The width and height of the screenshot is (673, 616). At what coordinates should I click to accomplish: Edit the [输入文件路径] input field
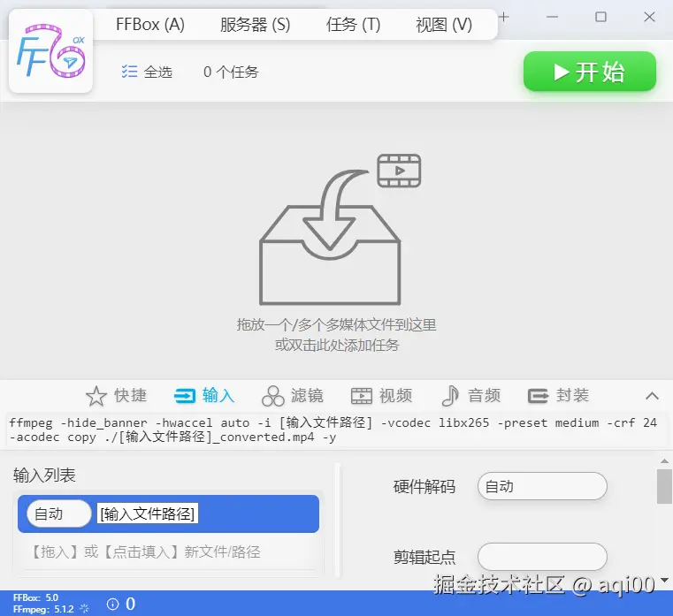click(148, 513)
